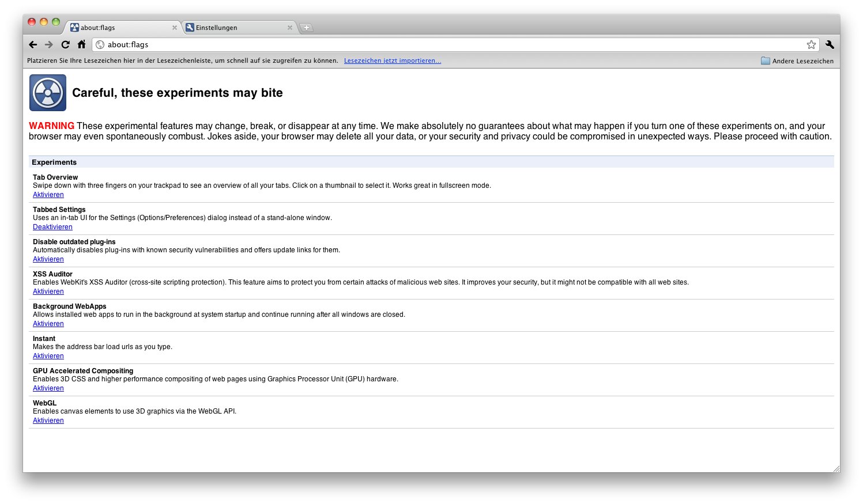Screen dimensions: 863x504
Task: Open the wrench customization menu
Action: click(829, 44)
